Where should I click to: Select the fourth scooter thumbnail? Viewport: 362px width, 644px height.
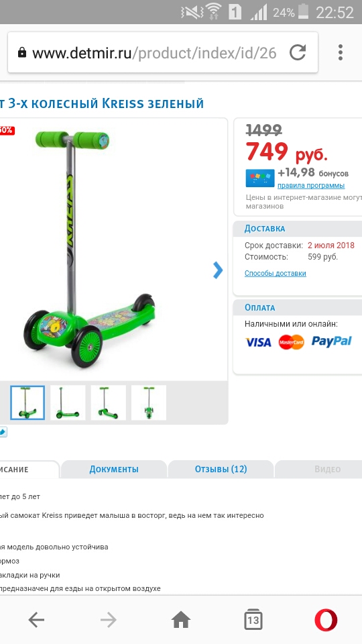[149, 402]
